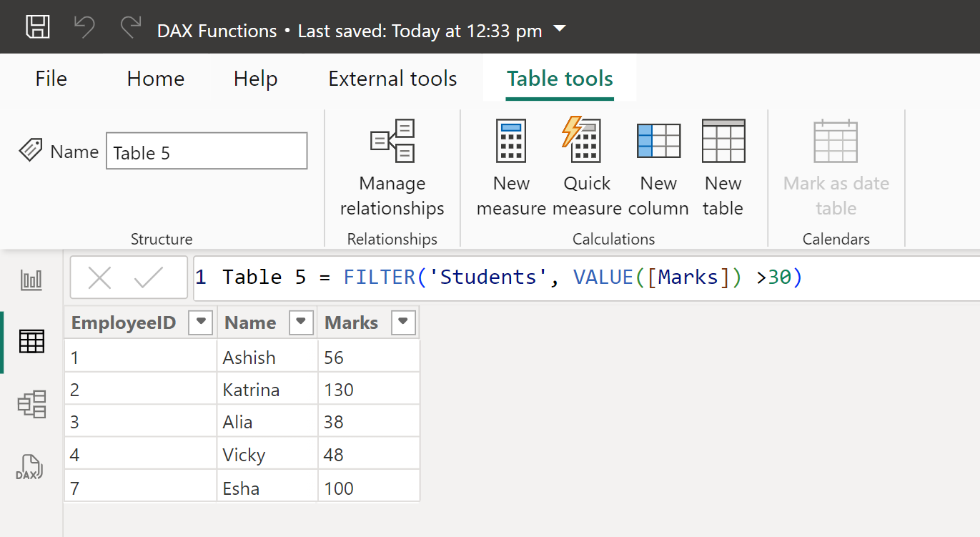Switch to the Home ribbon tab
The height and width of the screenshot is (537, 980).
155,79
